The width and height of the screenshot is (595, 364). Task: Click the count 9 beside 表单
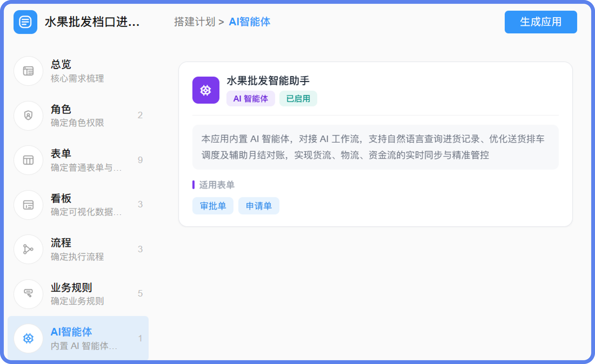pos(140,160)
